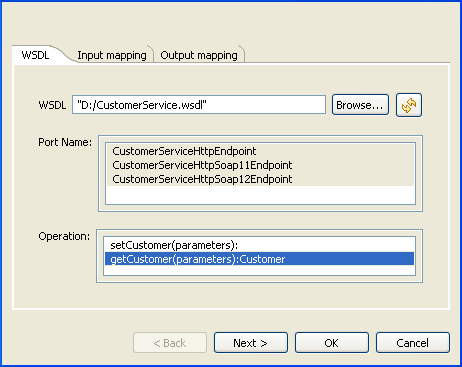The height and width of the screenshot is (367, 462).
Task: Select port CustomerServiceHttpSoap11Endpoint
Action: point(260,165)
